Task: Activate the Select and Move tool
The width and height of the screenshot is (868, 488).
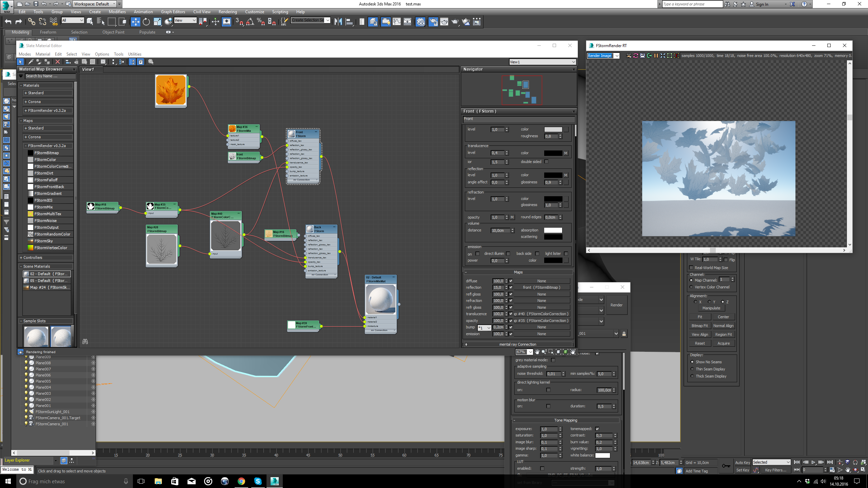Action: coord(135,22)
